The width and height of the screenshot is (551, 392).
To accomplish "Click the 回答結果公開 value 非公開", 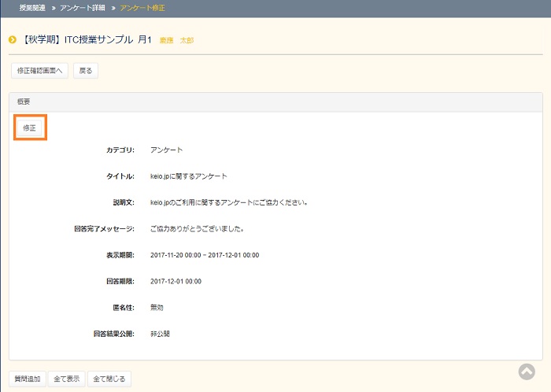I will tap(160, 334).
